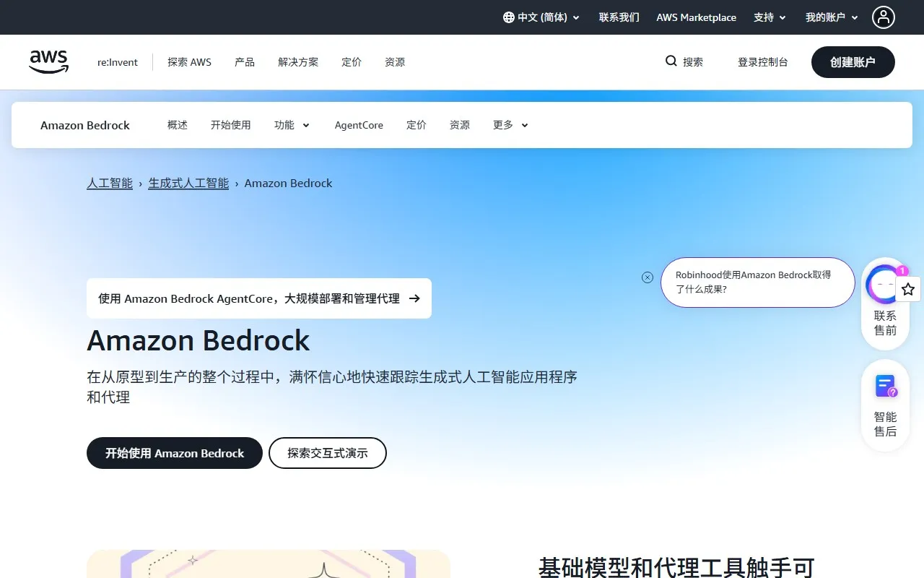
Task: Open the 产品 menu item
Action: coord(244,62)
